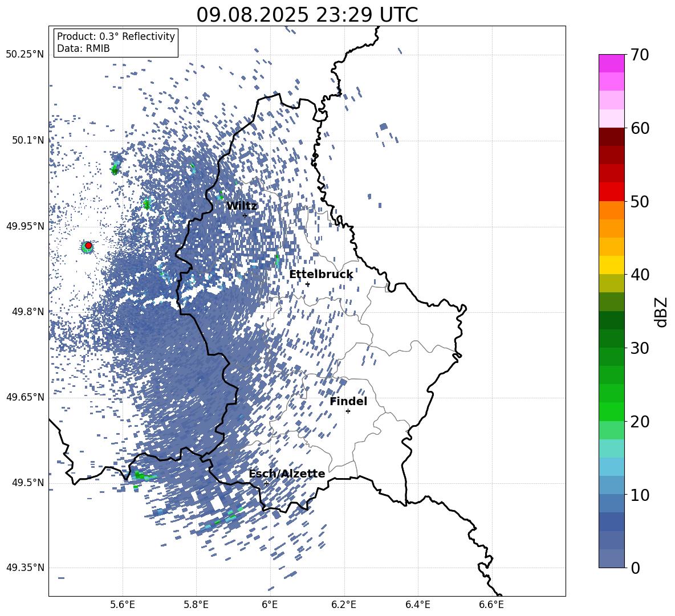Click the 5.6°E longitude label
Image resolution: width=675 pixels, height=616 pixels.
(x=123, y=605)
